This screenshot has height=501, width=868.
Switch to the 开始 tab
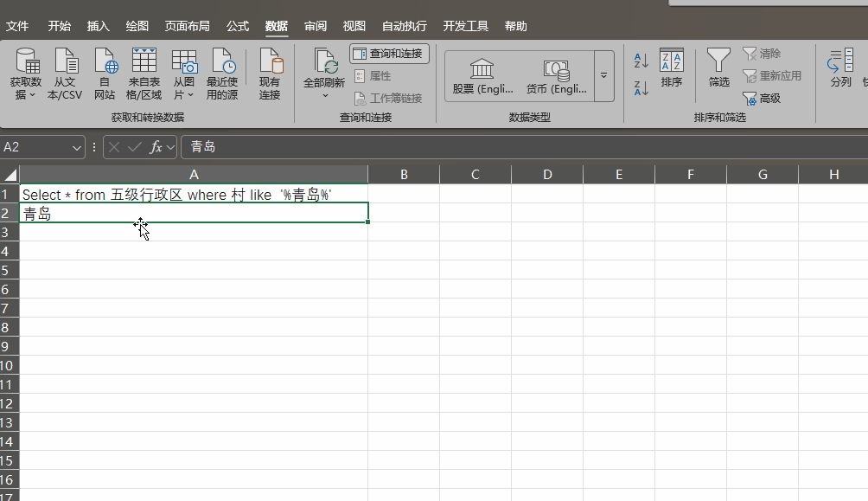[60, 26]
